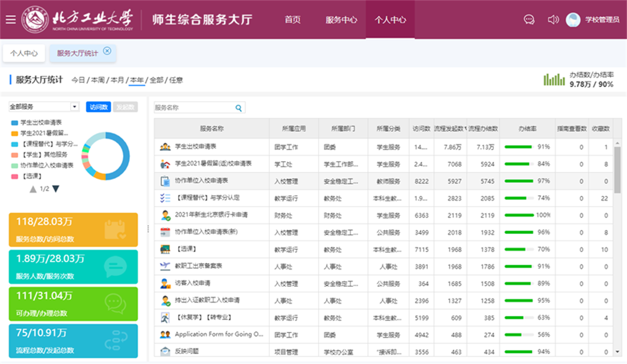Switch to the 个人中心 tab
This screenshot has height=364, width=627.
point(24,53)
